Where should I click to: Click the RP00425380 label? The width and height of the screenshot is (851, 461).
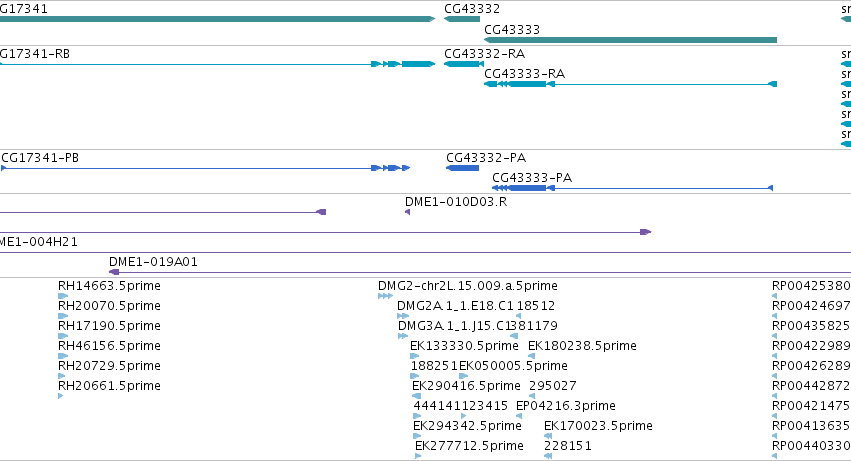(x=811, y=286)
